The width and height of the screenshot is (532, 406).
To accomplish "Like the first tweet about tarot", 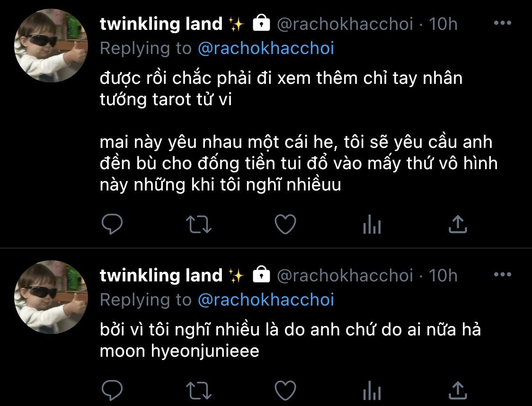I will point(285,225).
